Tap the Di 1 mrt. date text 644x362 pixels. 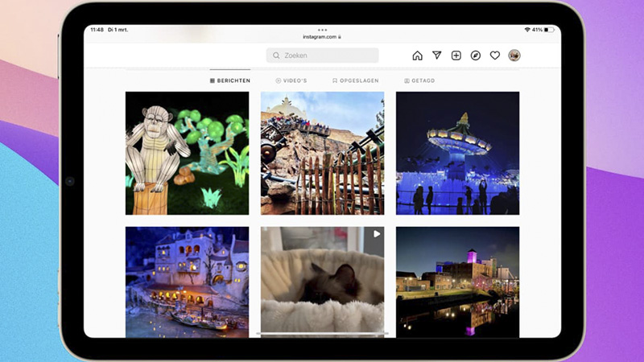[x=118, y=30]
